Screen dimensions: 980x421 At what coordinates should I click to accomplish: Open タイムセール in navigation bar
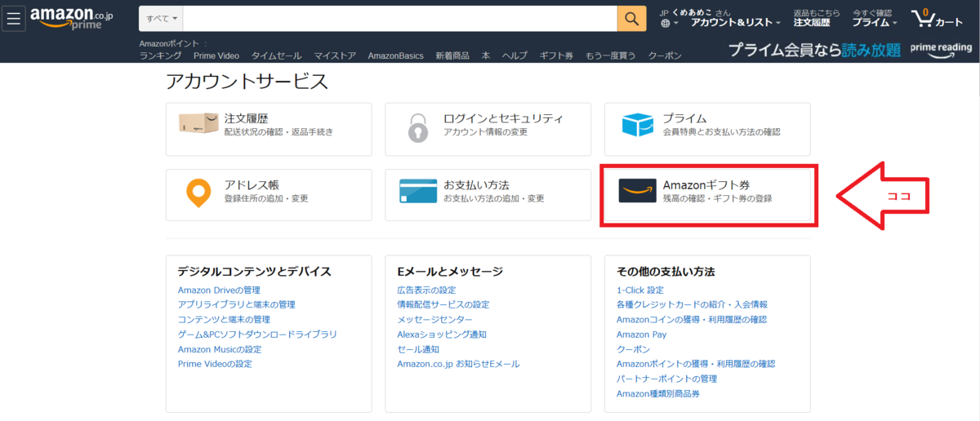tap(277, 55)
